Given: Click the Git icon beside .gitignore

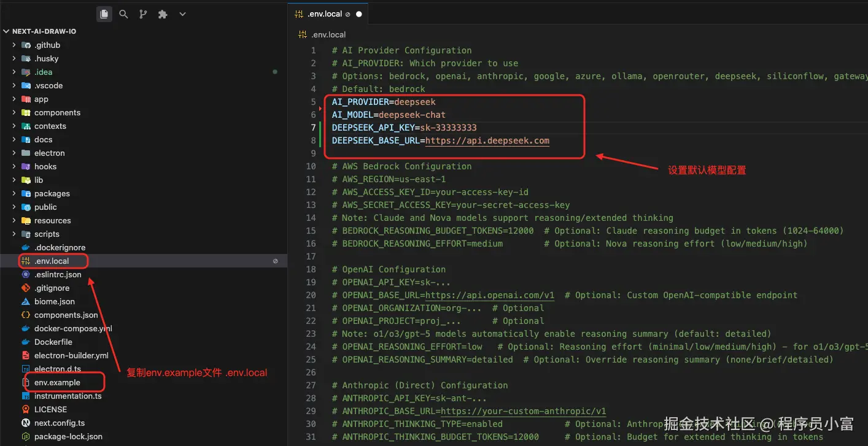Looking at the screenshot, I should (x=26, y=288).
